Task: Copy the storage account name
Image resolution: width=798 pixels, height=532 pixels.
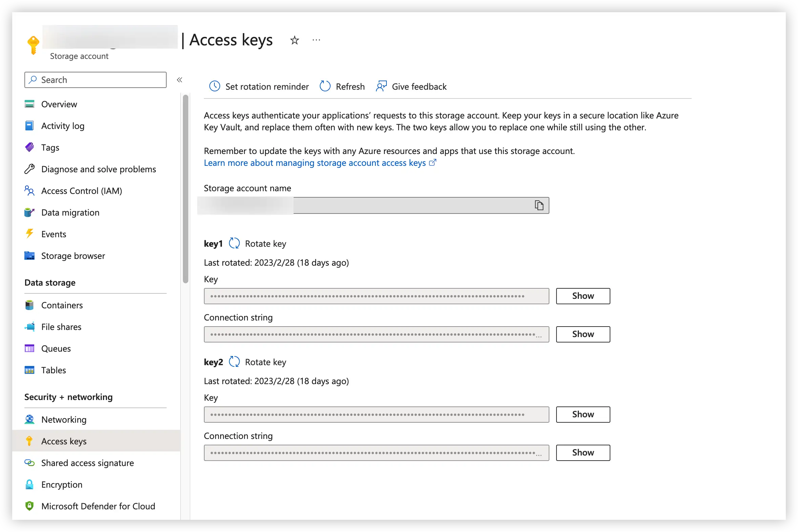Action: [539, 205]
